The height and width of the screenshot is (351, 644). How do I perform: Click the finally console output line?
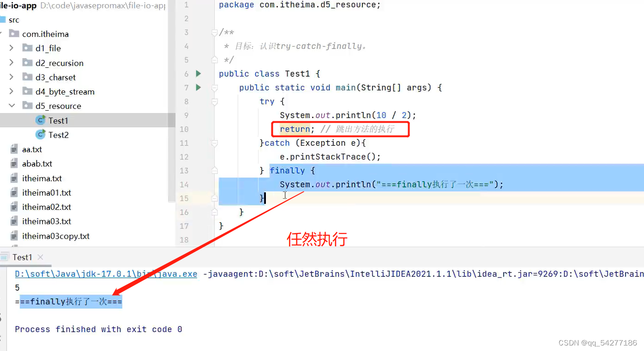[68, 302]
